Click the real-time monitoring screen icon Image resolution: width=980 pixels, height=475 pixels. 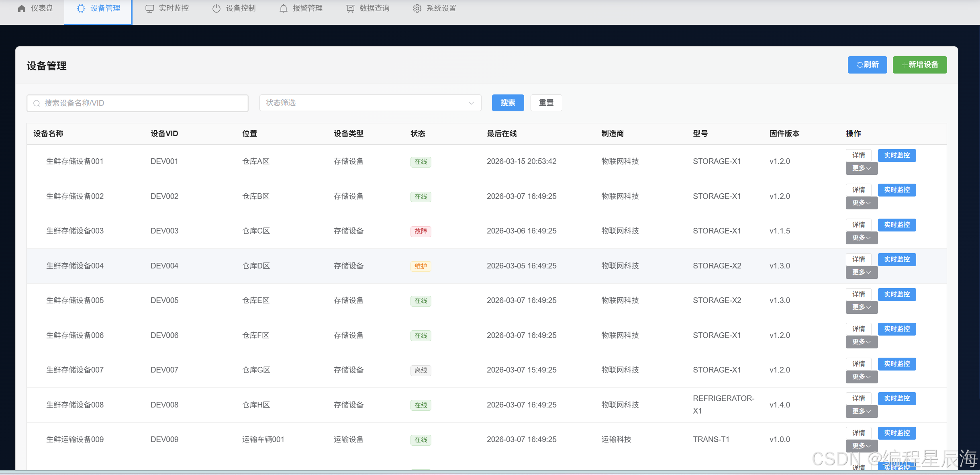[149, 8]
